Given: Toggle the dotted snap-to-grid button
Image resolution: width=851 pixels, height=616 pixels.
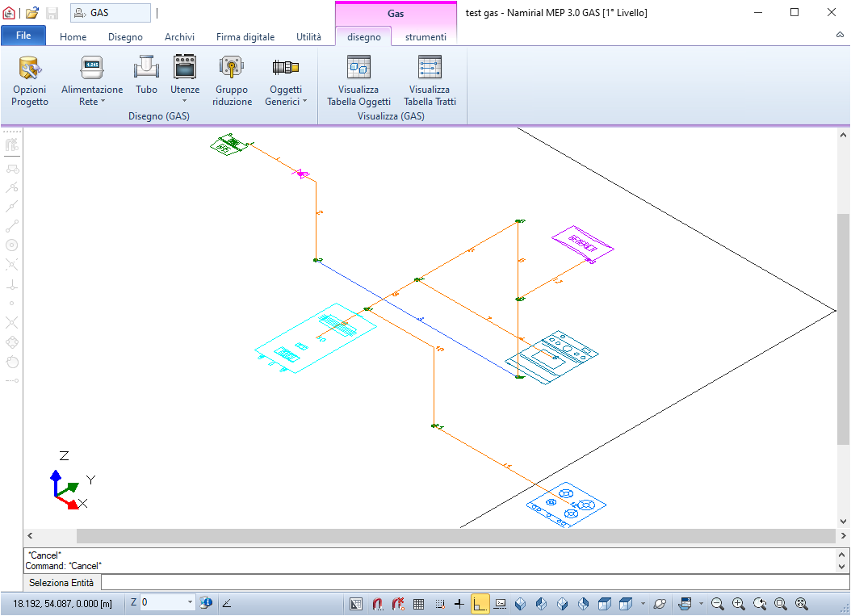Looking at the screenshot, I should click(x=439, y=604).
